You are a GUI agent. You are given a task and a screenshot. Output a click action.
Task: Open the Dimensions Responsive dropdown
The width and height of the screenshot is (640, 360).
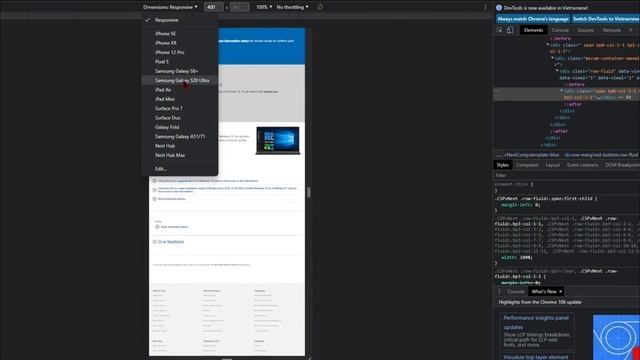[x=170, y=7]
